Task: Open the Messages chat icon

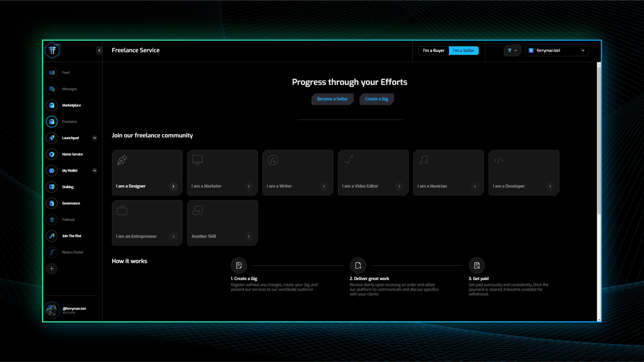Action: [x=52, y=89]
